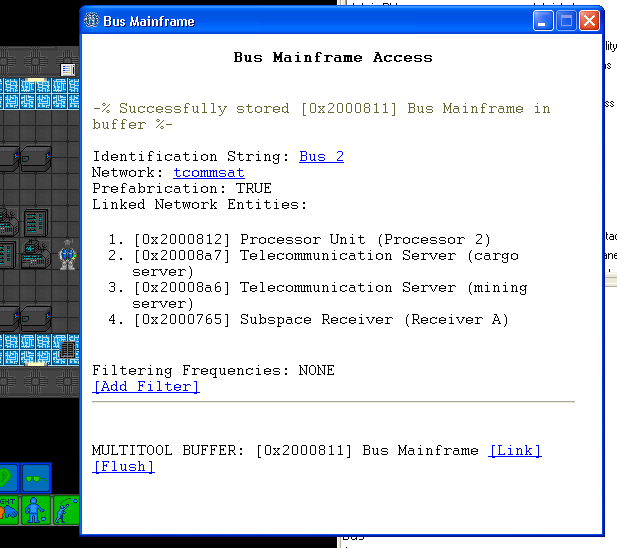The width and height of the screenshot is (617, 548).
Task: Click the floor vent grate icon
Action: point(67,351)
